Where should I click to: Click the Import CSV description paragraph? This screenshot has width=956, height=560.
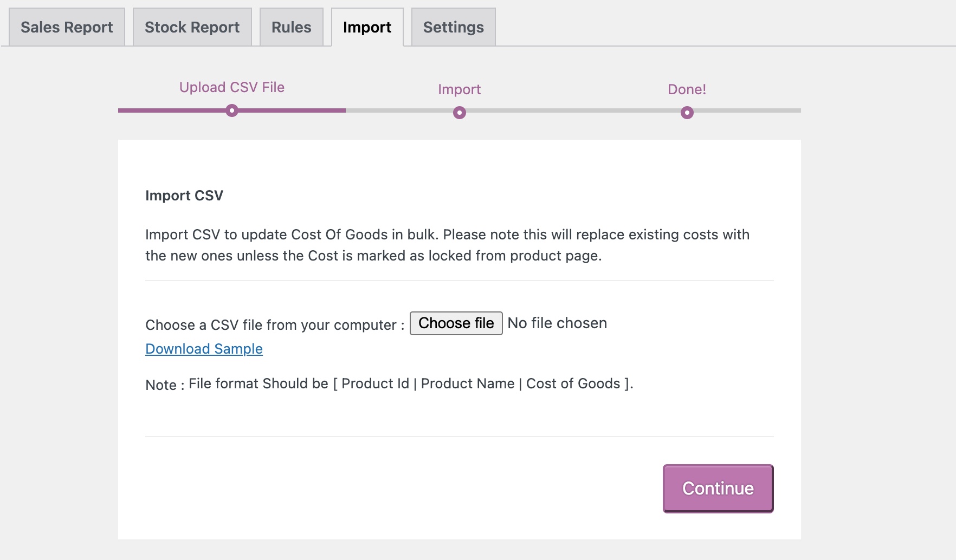tap(447, 245)
